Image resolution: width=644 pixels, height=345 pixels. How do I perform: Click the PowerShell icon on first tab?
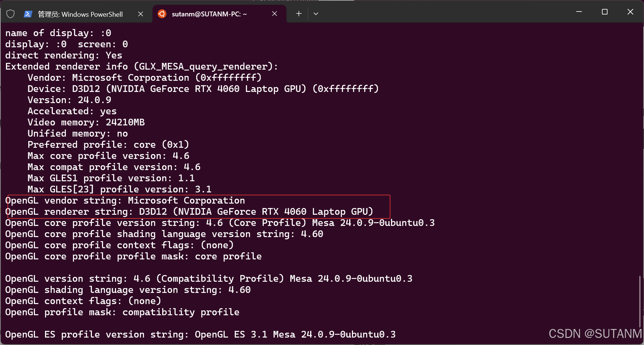click(28, 14)
